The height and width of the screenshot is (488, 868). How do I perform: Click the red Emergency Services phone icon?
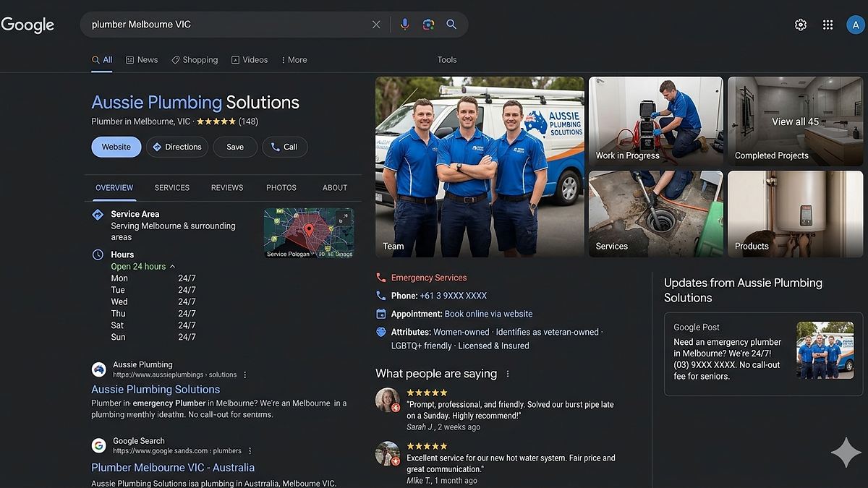381,278
